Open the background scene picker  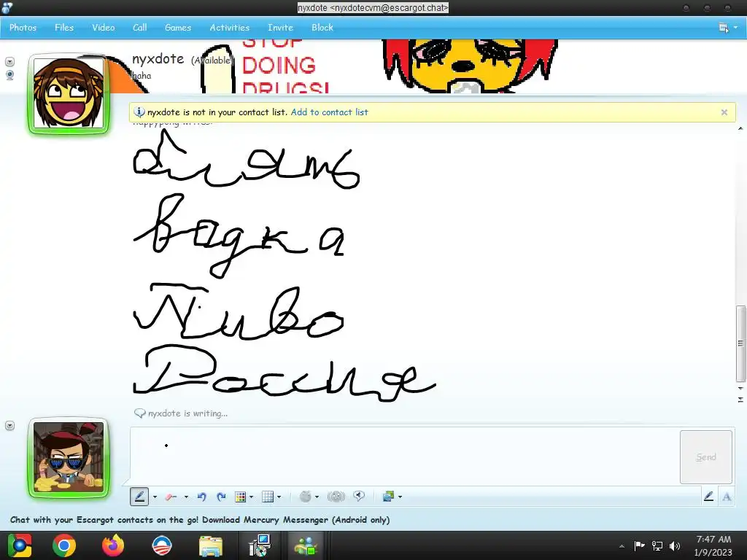[x=388, y=497]
